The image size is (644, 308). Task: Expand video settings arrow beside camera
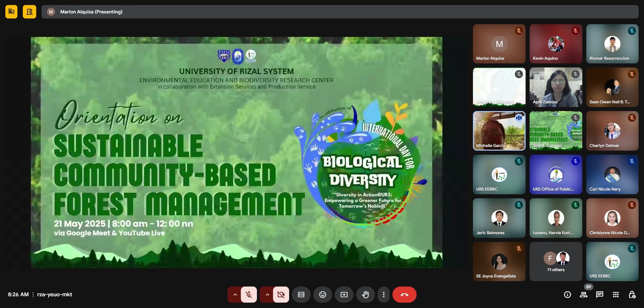pyautogui.click(x=267, y=295)
